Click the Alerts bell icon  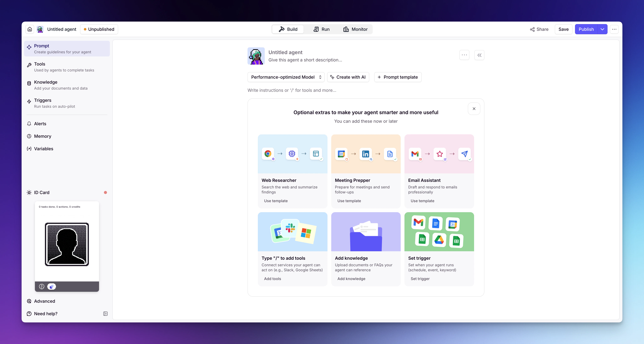[29, 124]
